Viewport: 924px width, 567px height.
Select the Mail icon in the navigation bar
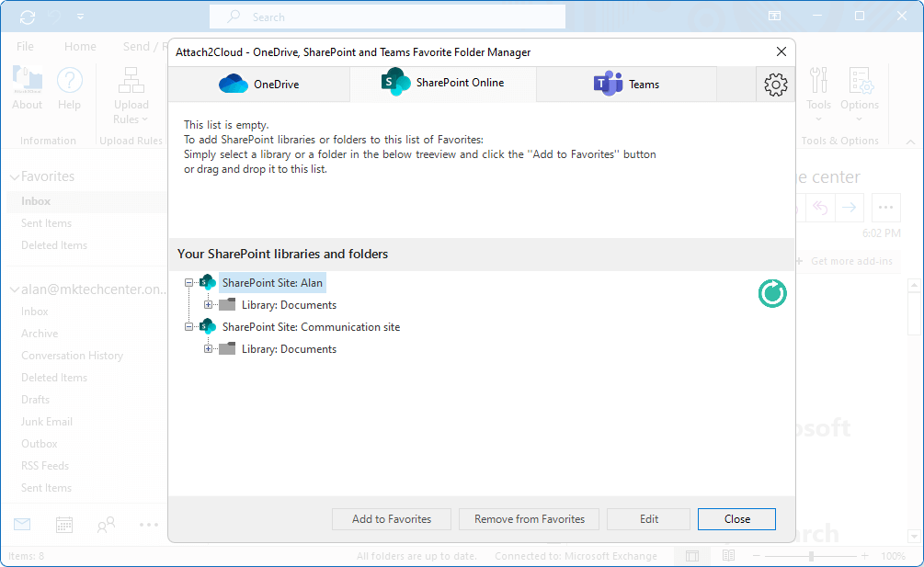21,524
